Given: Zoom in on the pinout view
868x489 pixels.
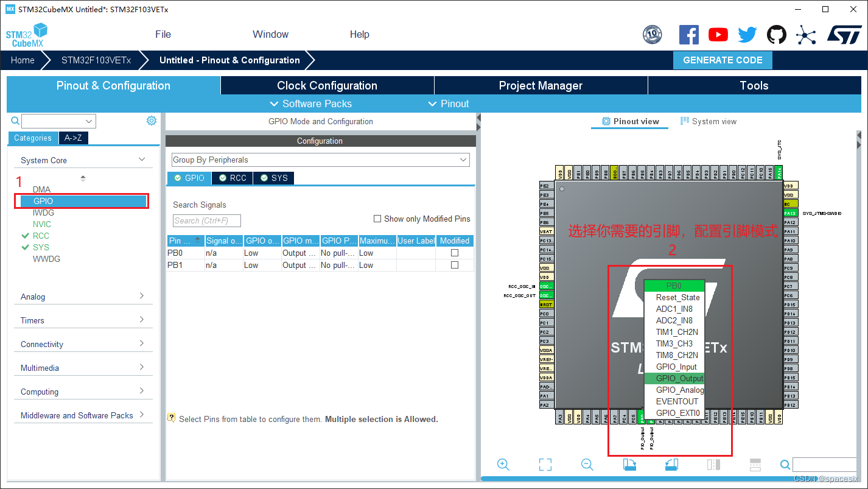Looking at the screenshot, I should tap(503, 465).
